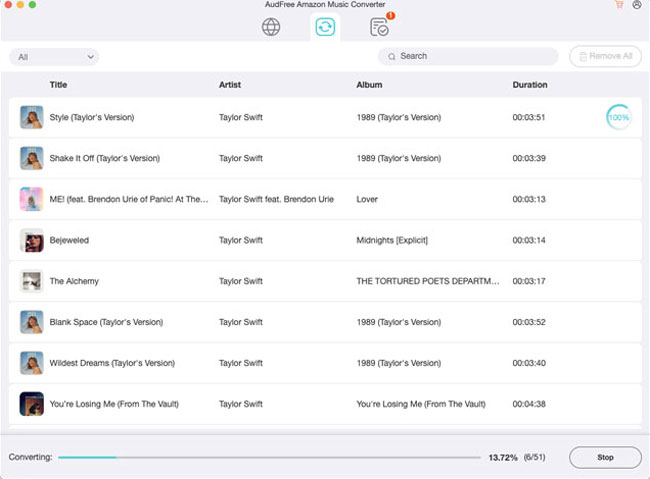Sort by the Album column header
650x479 pixels.
click(x=369, y=85)
